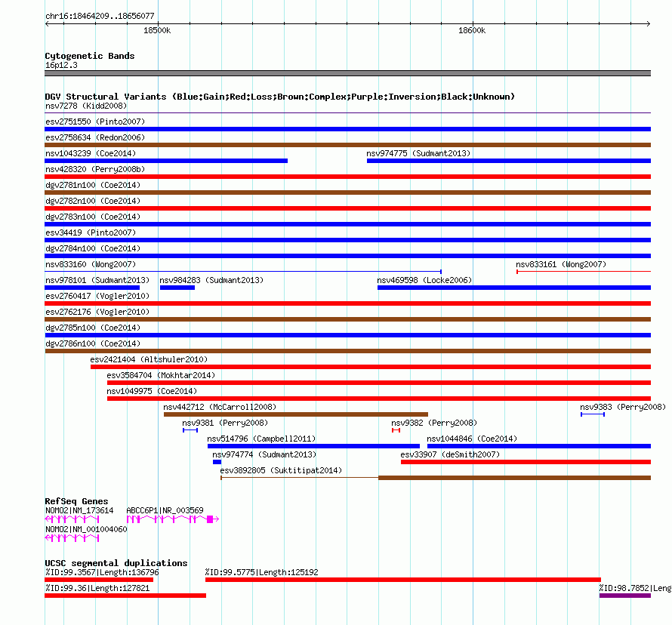Click the esv2760417 (Vogler2010) label

click(97, 296)
